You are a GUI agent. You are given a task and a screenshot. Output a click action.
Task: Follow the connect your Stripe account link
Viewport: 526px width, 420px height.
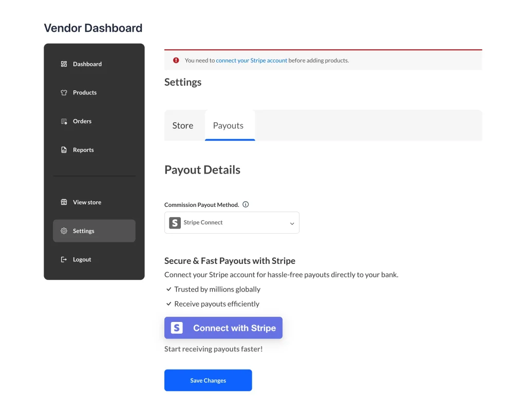[252, 61]
